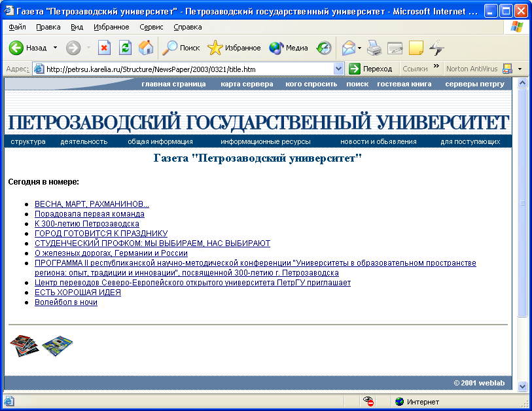Refresh the page with green arrows icon
The height and width of the screenshot is (411, 532).
[x=125, y=48]
